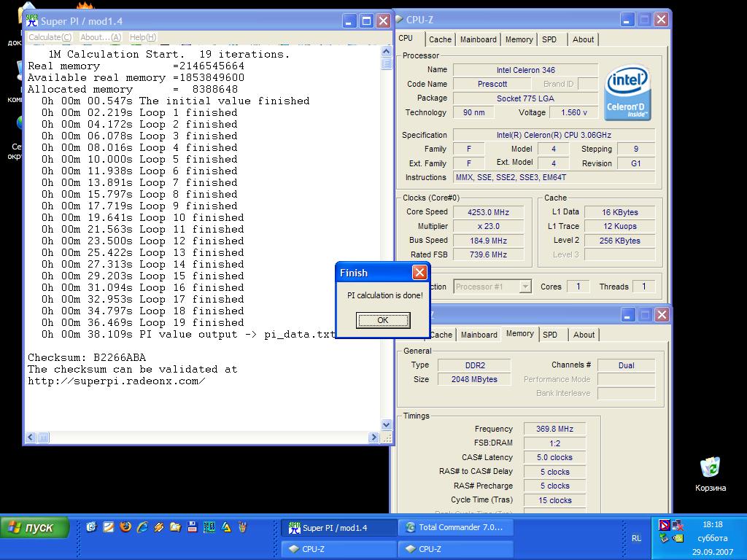The height and width of the screenshot is (560, 747).
Task: Launch Internet Explorer from quick launch
Action: click(x=142, y=527)
